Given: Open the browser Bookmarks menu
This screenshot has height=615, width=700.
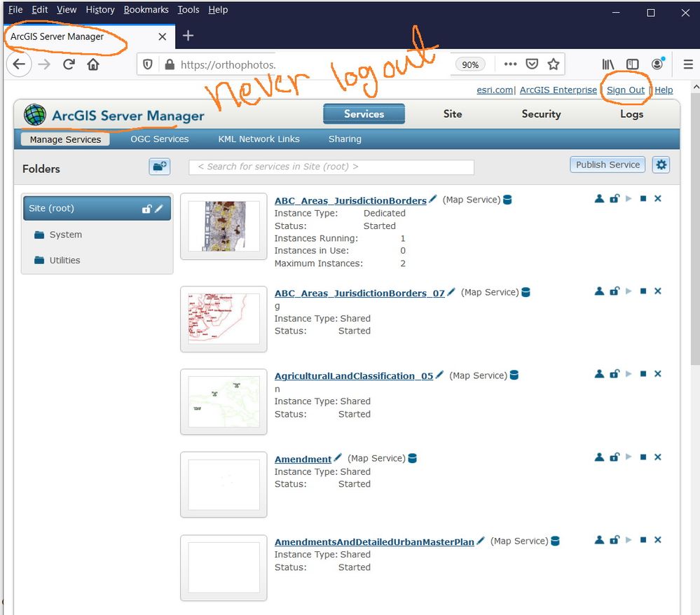Looking at the screenshot, I should (146, 9).
